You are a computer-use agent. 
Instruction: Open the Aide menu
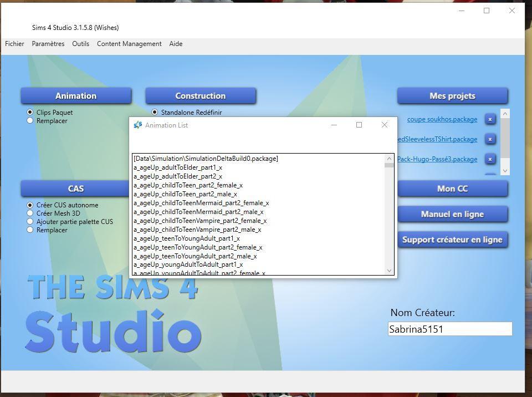(176, 44)
